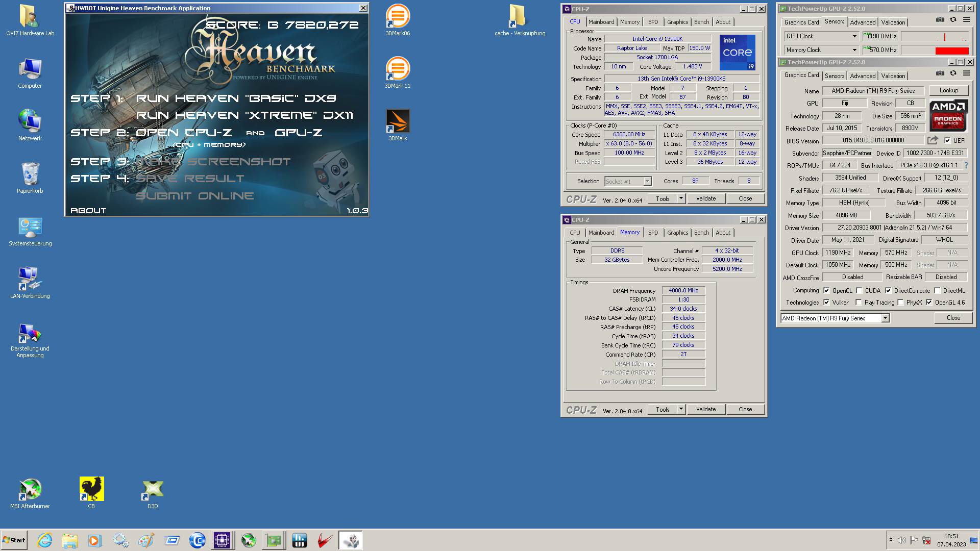Viewport: 980px width, 551px height.
Task: Launch 3DMark06 desktop shortcut
Action: tap(398, 20)
